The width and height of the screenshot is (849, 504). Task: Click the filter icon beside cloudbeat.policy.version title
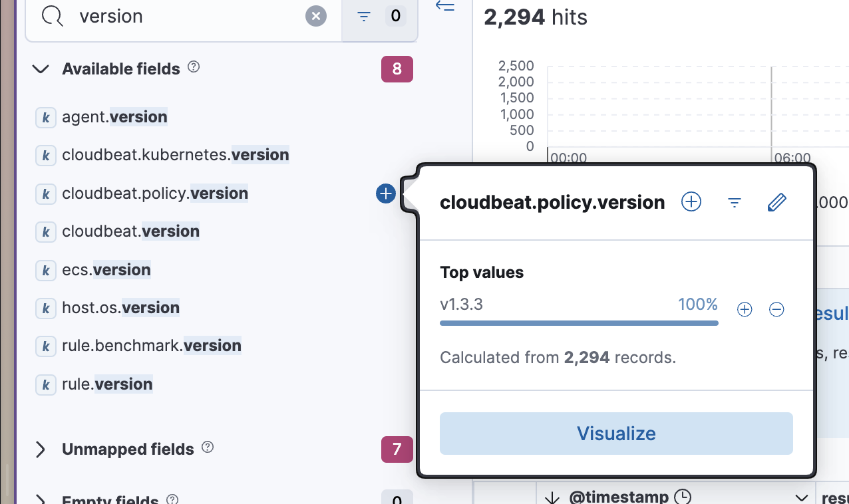coord(734,202)
